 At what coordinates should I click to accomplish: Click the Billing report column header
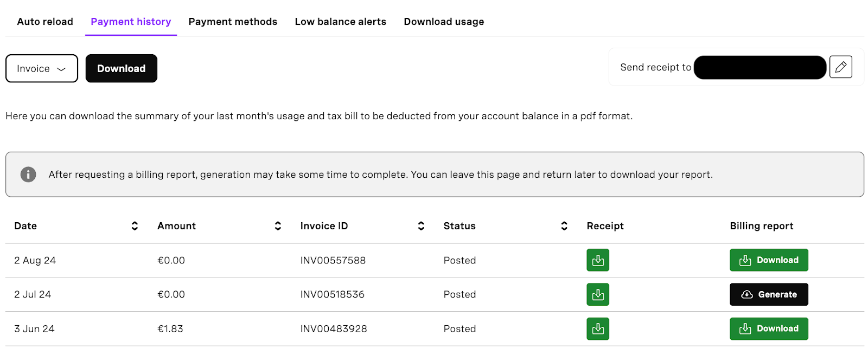(x=762, y=226)
